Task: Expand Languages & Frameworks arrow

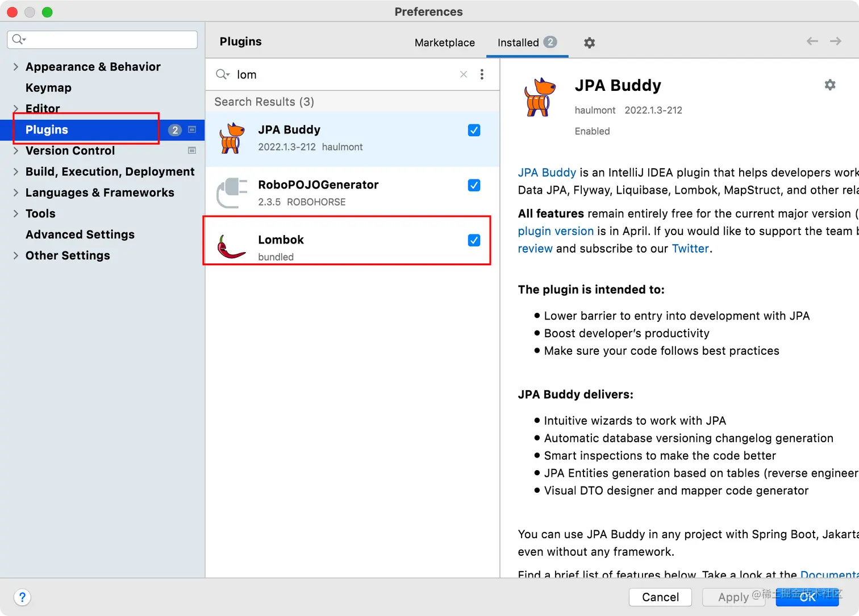Action: pos(16,192)
